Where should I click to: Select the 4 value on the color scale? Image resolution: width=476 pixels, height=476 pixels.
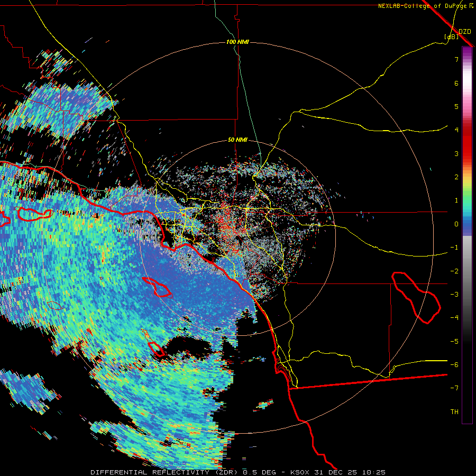(456, 130)
